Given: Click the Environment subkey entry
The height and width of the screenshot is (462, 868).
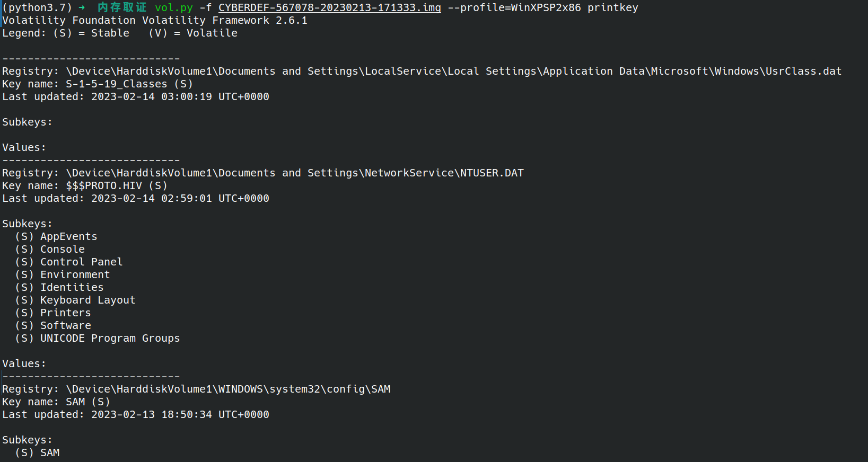Looking at the screenshot, I should [63, 275].
